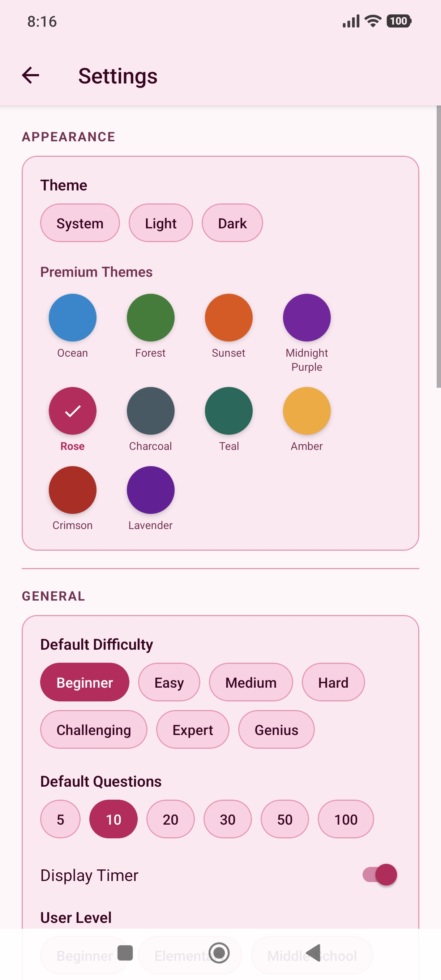Viewport: 441px width, 980px height.
Task: Tap the Android recent apps square
Action: point(125,953)
